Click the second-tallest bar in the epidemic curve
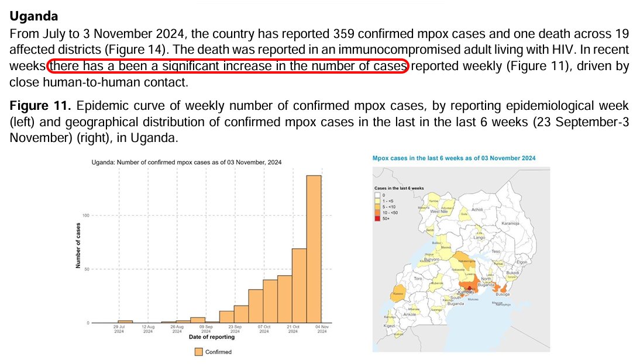This screenshot has width=633, height=364. 299,286
